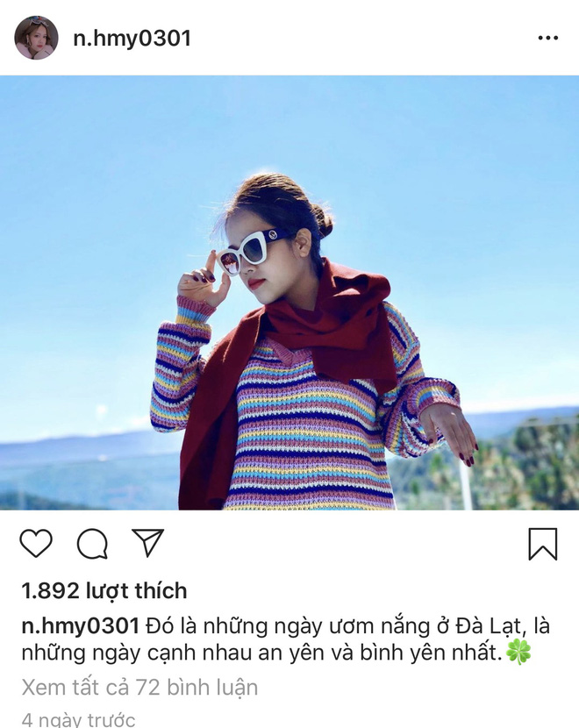Viewport: 579px width, 728px height.
Task: Click the Đà Lạt caption text
Action: coord(490,626)
